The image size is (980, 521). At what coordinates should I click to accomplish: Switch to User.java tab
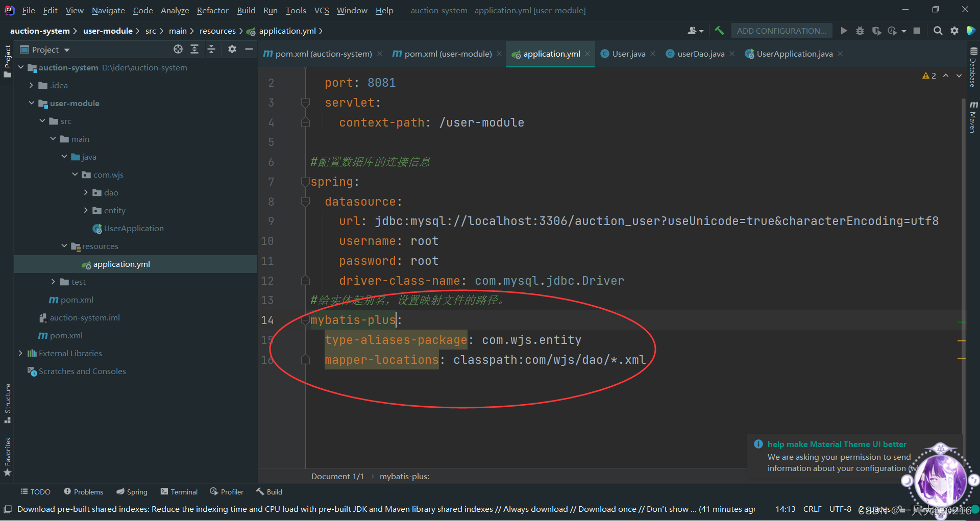click(x=628, y=54)
